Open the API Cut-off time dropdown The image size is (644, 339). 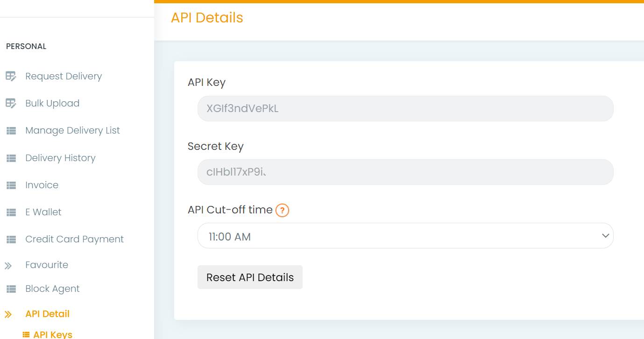(x=405, y=235)
